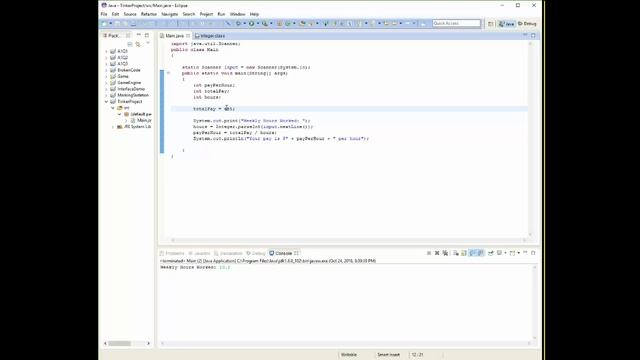The image size is (640, 360).
Task: Expand the A1Q2 project
Action: 107,58
